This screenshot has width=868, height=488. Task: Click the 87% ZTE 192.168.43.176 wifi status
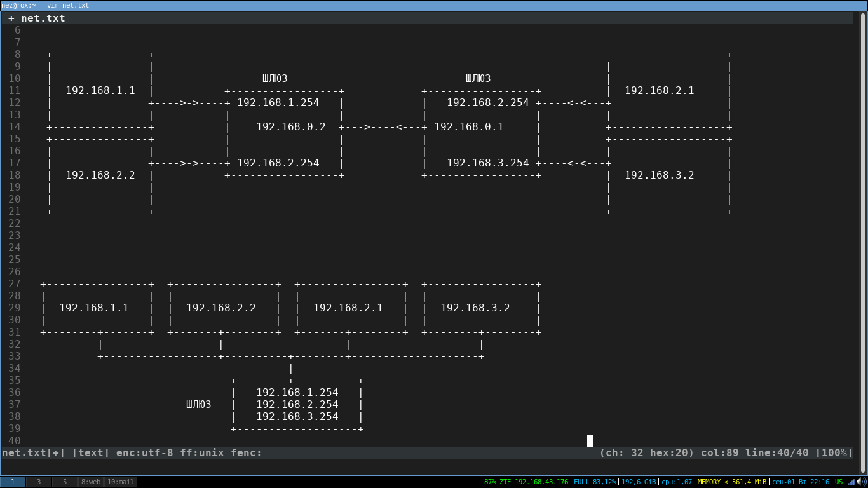526,482
